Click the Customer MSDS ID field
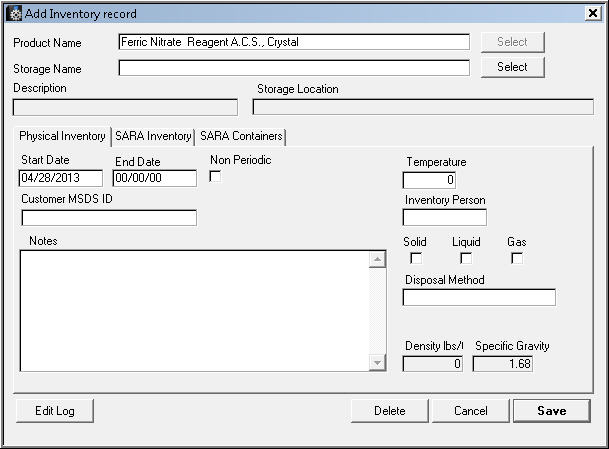 click(x=109, y=218)
